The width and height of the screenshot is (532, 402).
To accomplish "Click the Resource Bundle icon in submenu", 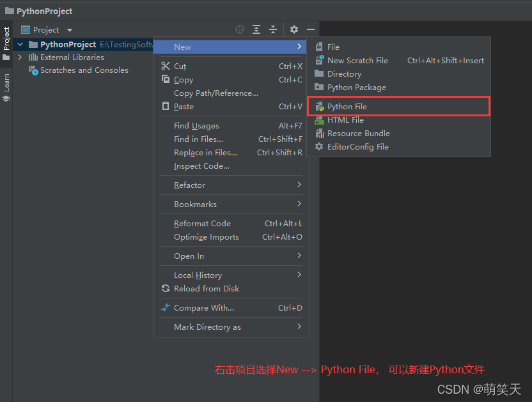I will click(x=319, y=134).
